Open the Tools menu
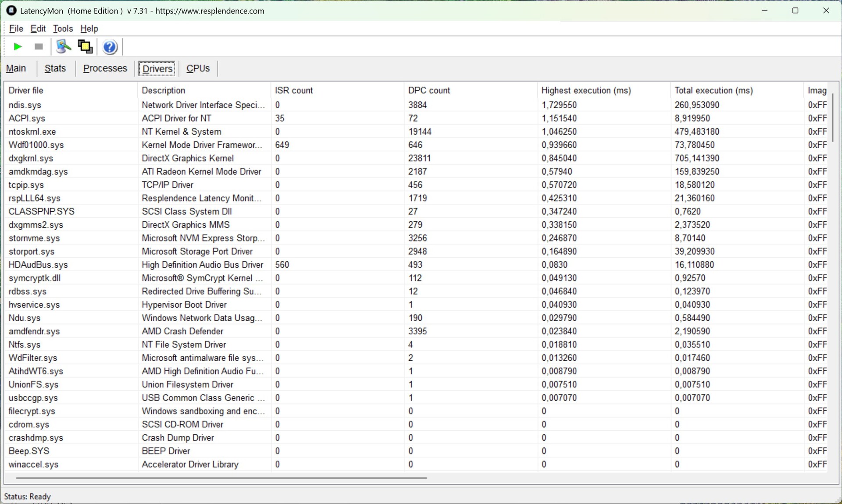This screenshot has height=504, width=842. pyautogui.click(x=63, y=28)
